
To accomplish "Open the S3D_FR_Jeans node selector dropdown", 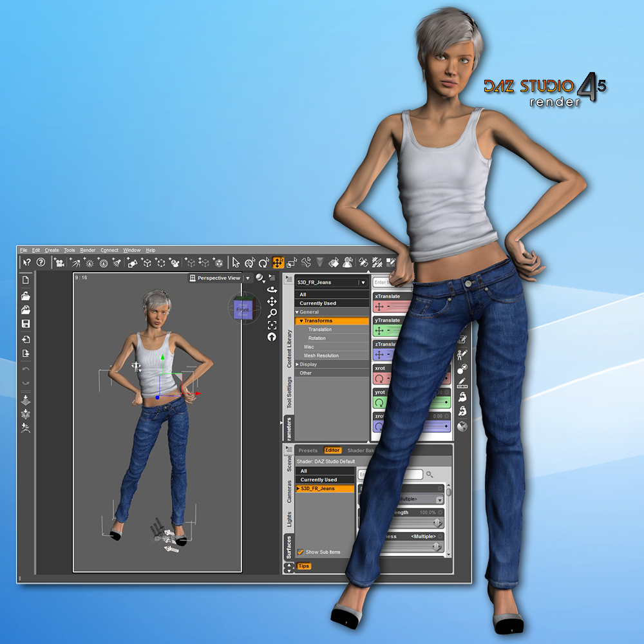I will tap(363, 283).
